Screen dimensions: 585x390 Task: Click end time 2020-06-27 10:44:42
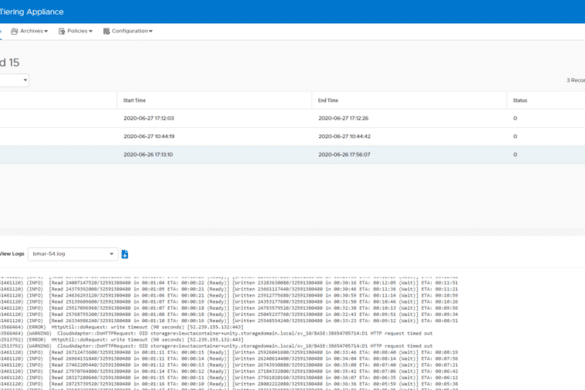coord(344,136)
